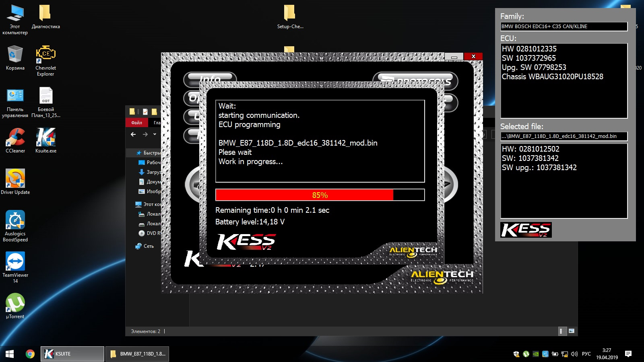Close the Ksuite window
644x362 pixels.
point(473,57)
